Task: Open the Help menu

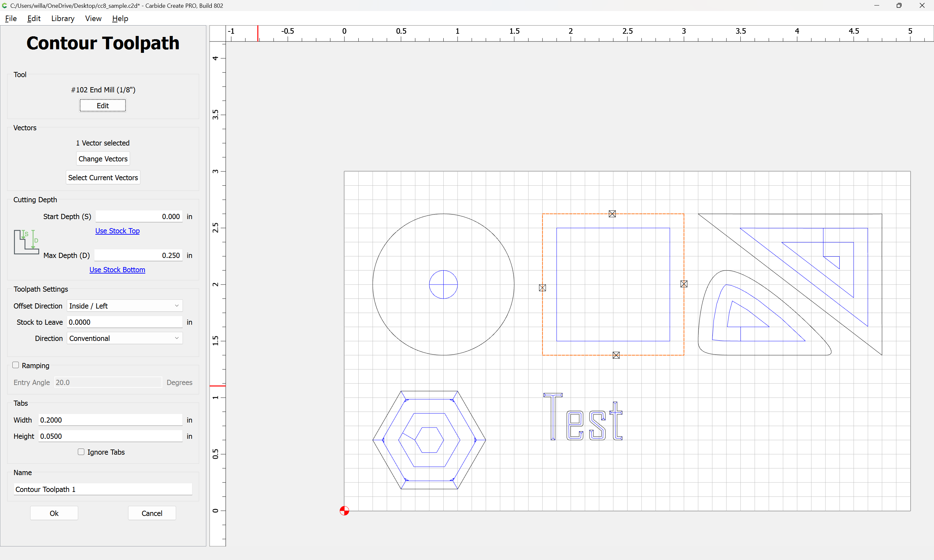Action: (120, 18)
